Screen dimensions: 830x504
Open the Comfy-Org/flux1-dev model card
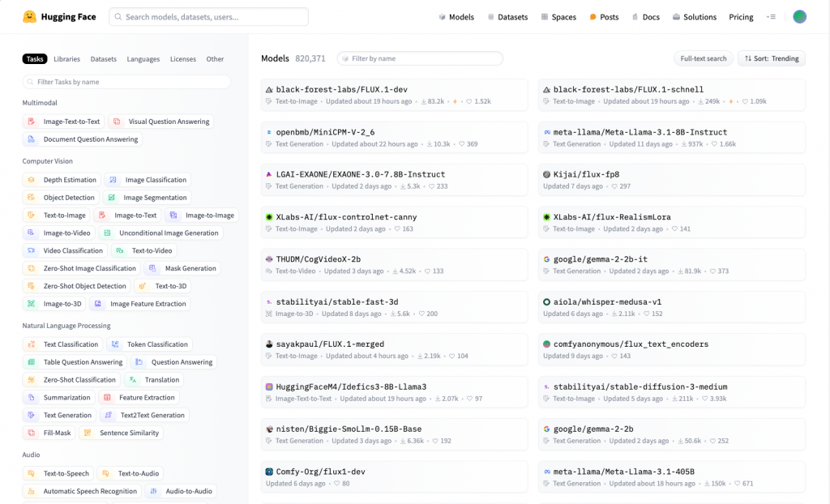click(394, 477)
